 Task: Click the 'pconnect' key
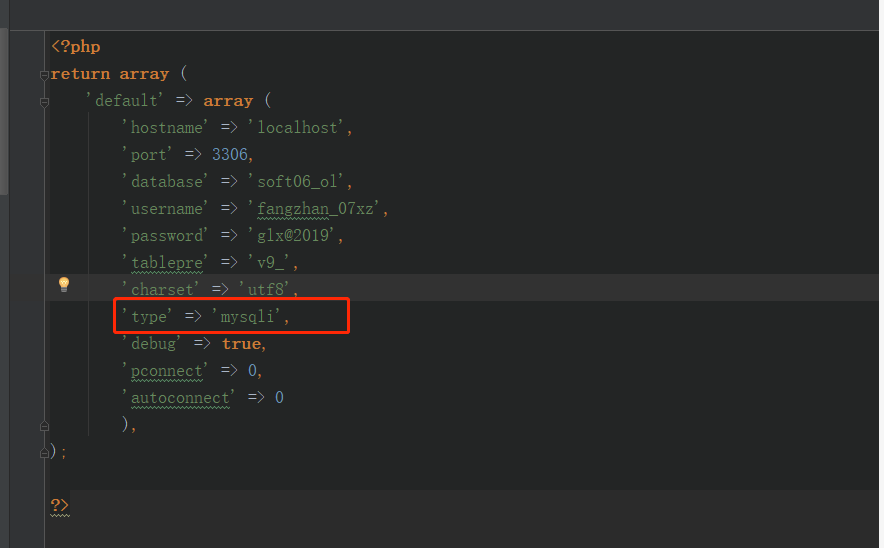pyautogui.click(x=165, y=371)
